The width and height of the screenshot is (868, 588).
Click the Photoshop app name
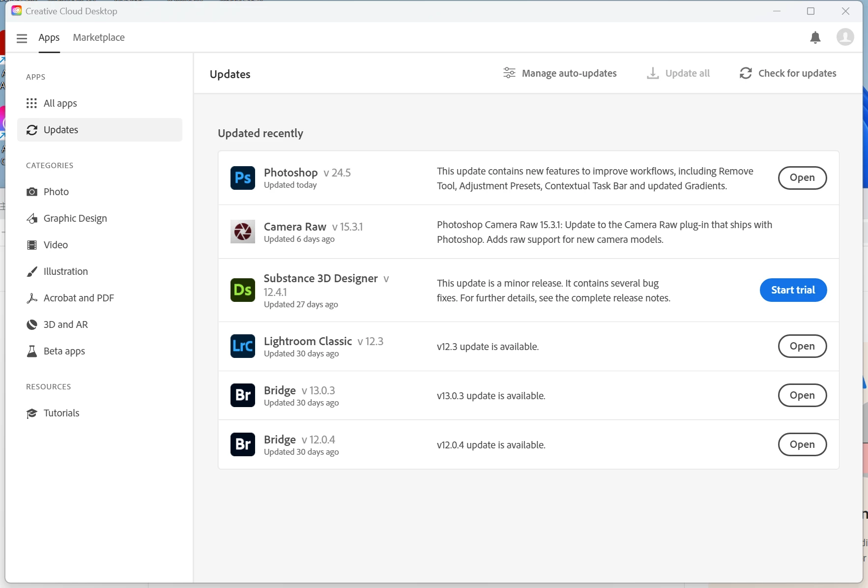tap(291, 173)
